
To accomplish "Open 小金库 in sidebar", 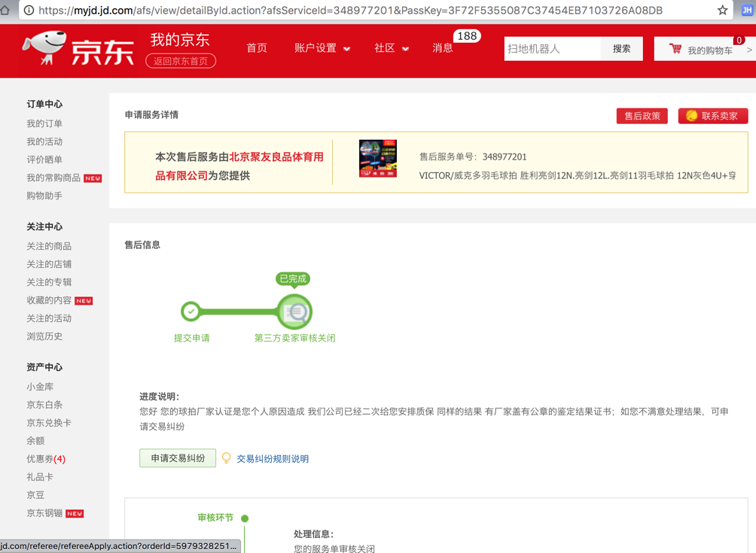I will [x=40, y=387].
